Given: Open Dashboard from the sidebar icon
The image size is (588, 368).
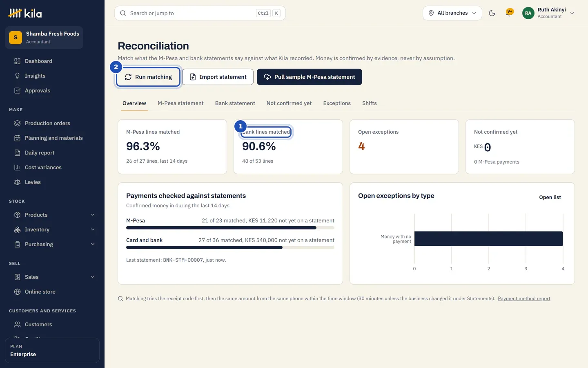Looking at the screenshot, I should pos(17,61).
